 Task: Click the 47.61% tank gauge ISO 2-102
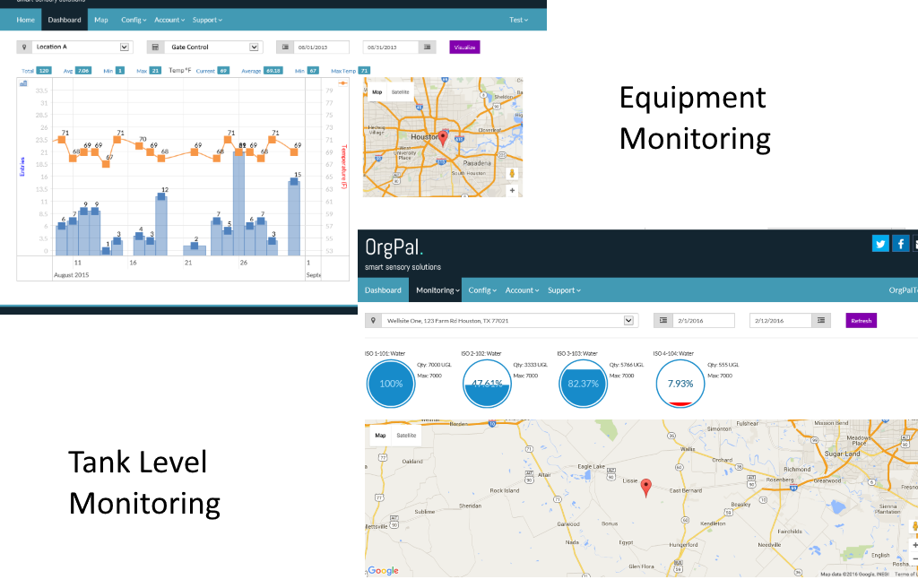(487, 384)
